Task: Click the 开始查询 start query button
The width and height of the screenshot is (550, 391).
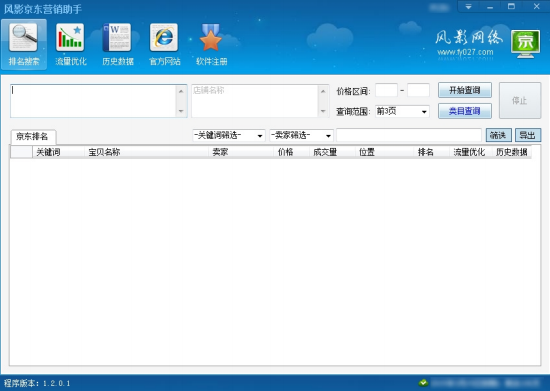Action: (x=465, y=90)
